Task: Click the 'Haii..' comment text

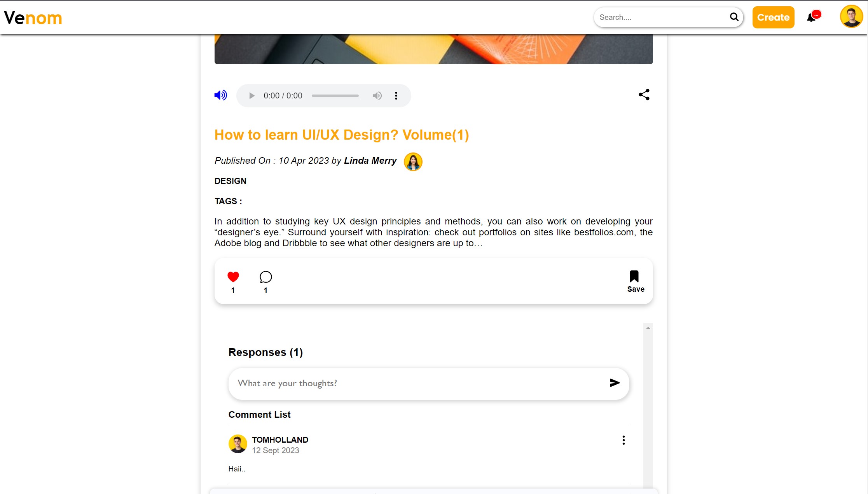Action: click(x=237, y=469)
